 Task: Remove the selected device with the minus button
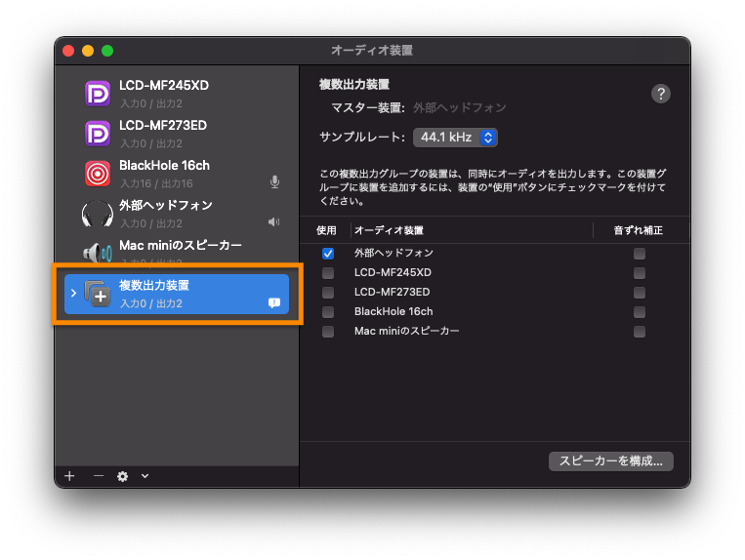click(99, 476)
